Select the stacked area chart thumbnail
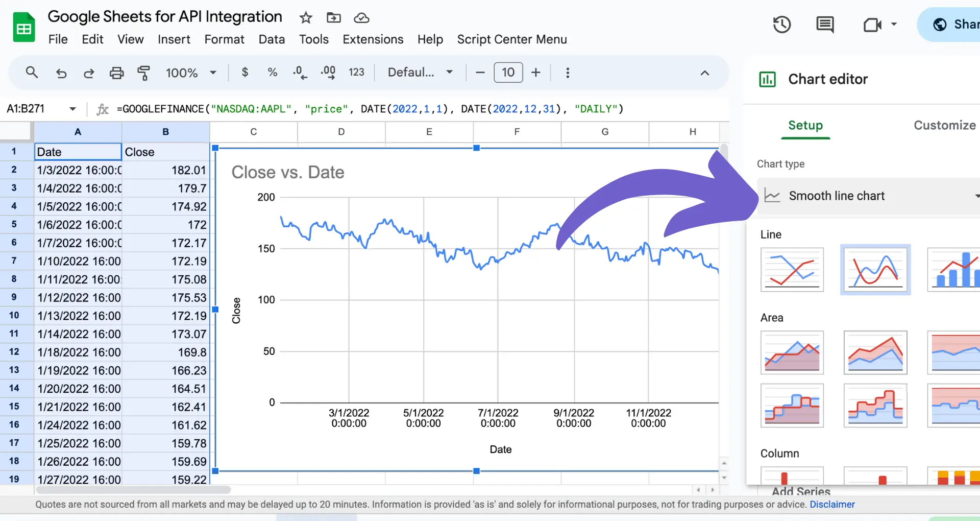The image size is (980, 521). (875, 352)
